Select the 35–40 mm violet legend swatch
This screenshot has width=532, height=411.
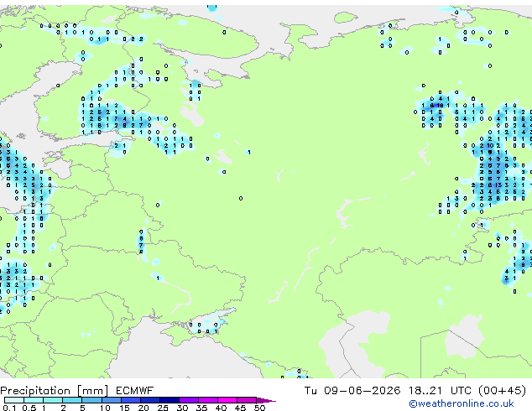tap(207, 400)
